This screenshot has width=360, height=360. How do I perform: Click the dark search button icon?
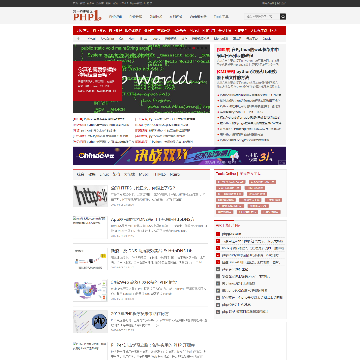tap(283, 16)
